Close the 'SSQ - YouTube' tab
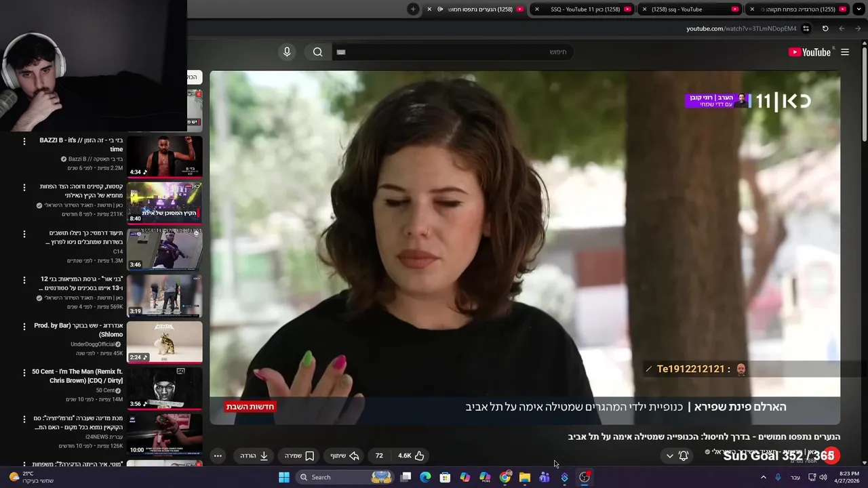This screenshot has height=488, width=868. click(x=537, y=9)
